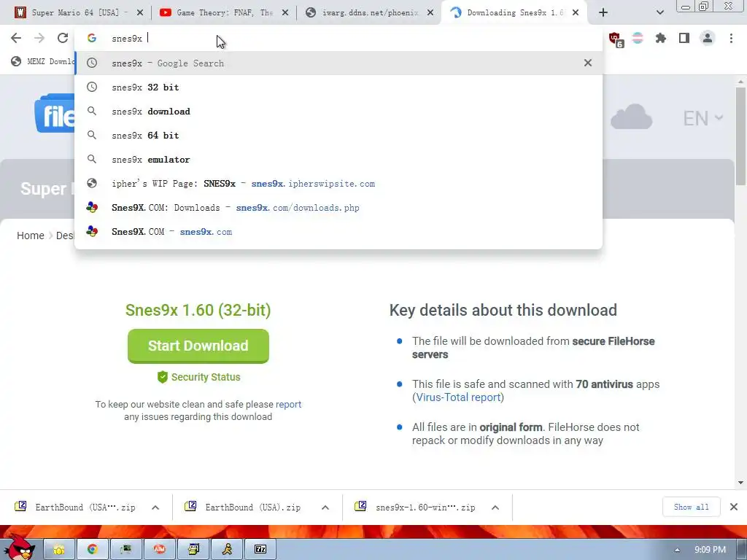
Task: Close the Downloading Snes9x tab
Action: (576, 13)
